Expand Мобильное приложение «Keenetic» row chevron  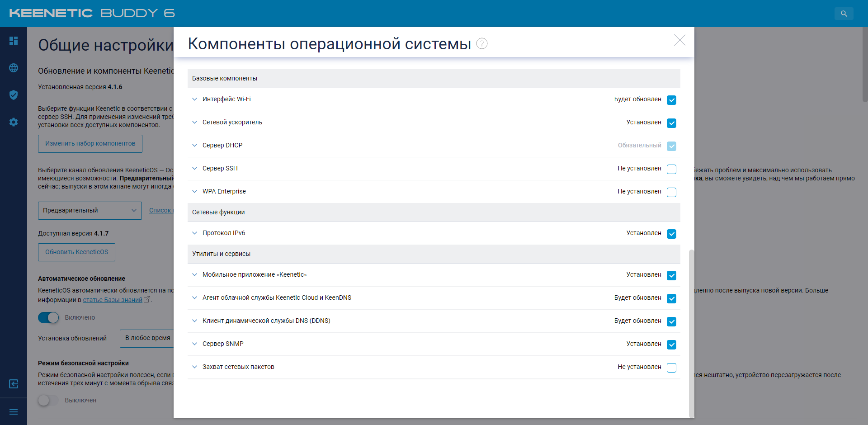tap(194, 274)
